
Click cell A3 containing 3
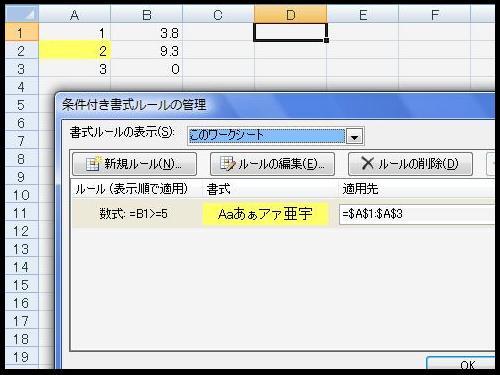coord(75,69)
